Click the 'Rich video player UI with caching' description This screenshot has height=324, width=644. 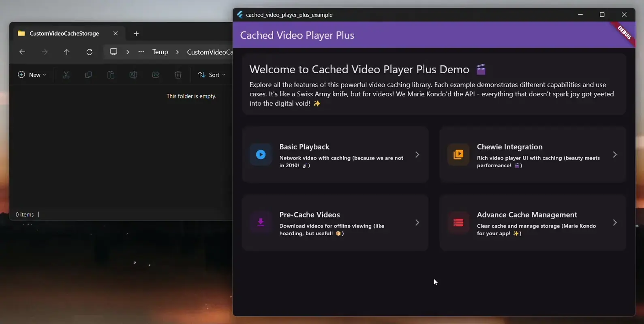tap(538, 162)
